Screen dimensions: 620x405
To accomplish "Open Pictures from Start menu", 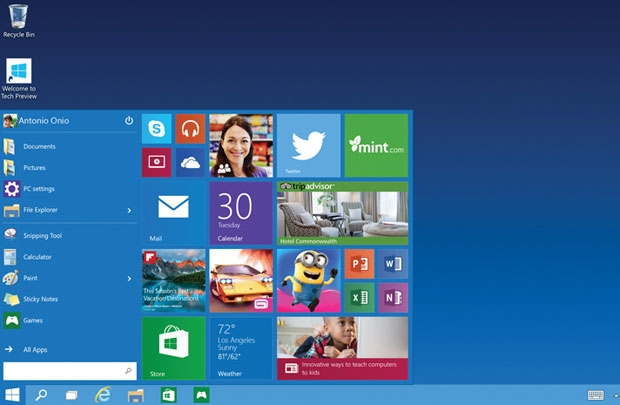I will coord(69,168).
